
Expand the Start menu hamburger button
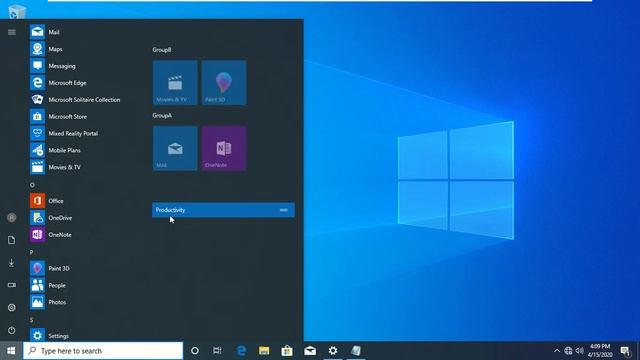[x=12, y=32]
